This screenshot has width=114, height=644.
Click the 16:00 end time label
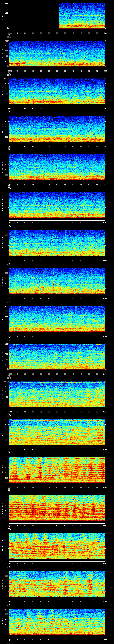pyautogui.click(x=105, y=450)
